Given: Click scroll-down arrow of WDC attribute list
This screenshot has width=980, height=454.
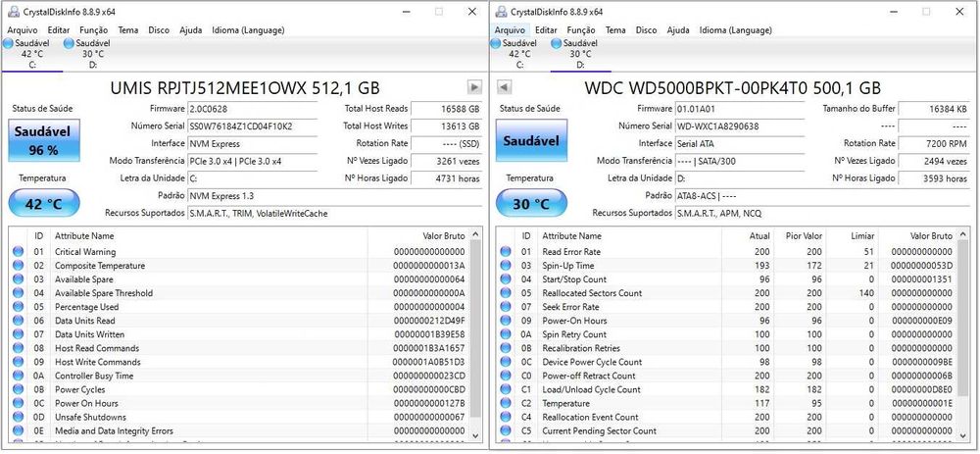Looking at the screenshot, I should pyautogui.click(x=962, y=435).
